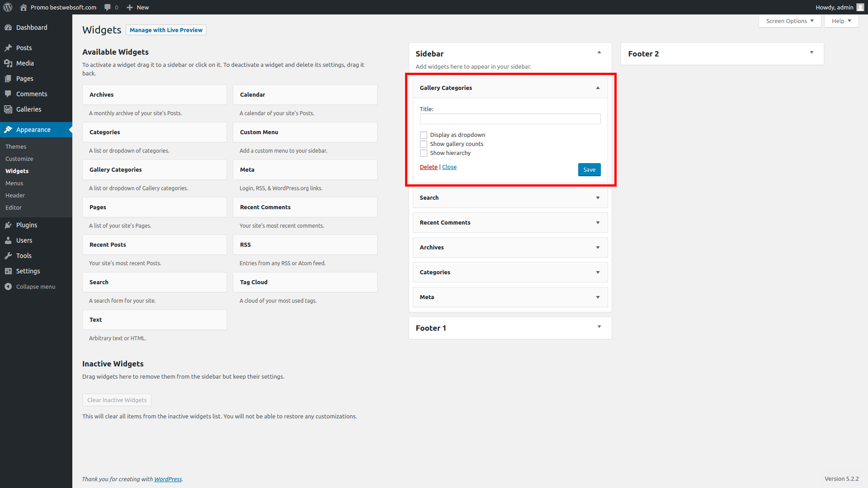
Task: Enable the Display as dropdown checkbox
Action: point(424,135)
